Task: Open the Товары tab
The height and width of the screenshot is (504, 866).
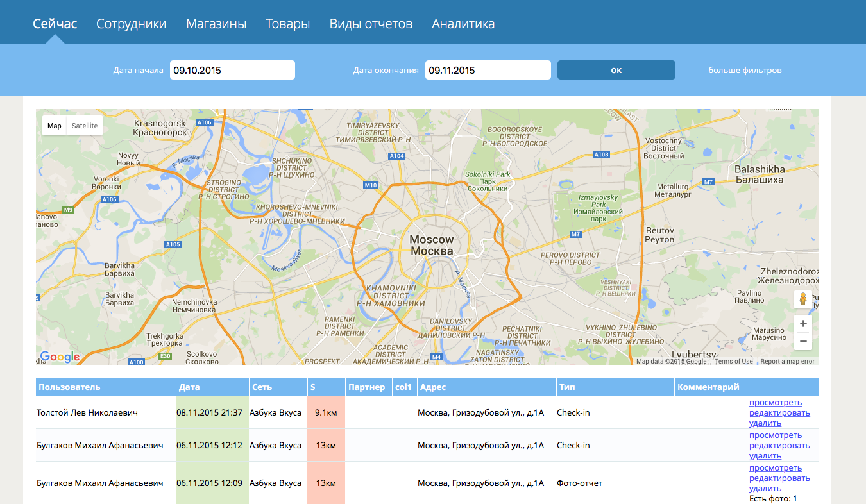Action: (287, 24)
